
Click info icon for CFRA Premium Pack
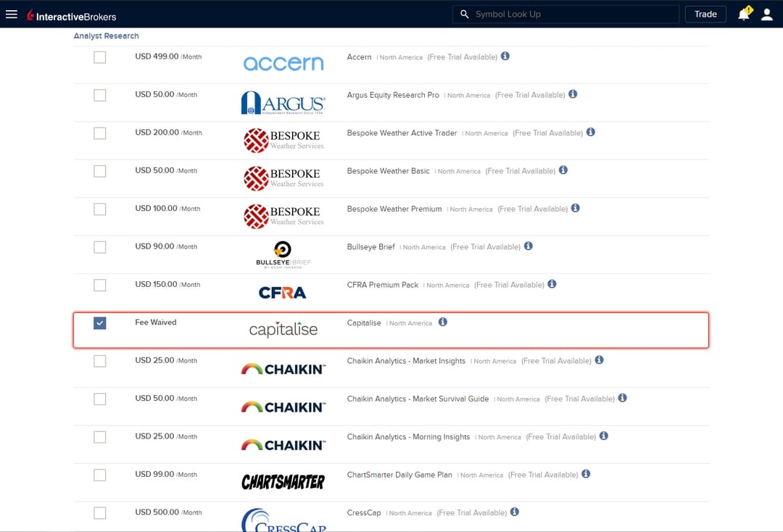tap(552, 284)
